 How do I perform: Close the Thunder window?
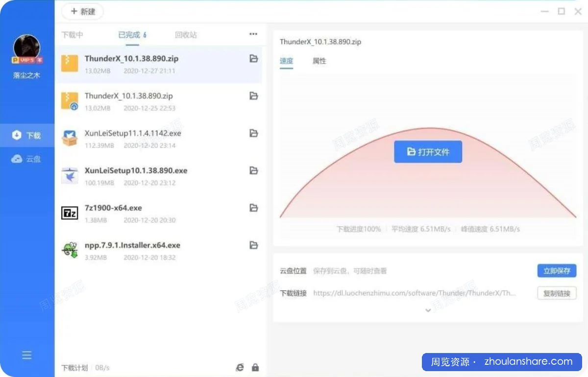pos(578,11)
